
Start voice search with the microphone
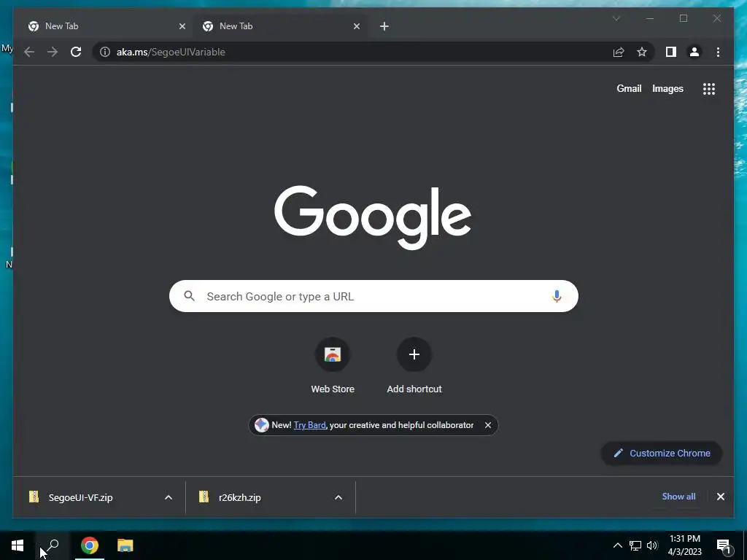coord(557,296)
